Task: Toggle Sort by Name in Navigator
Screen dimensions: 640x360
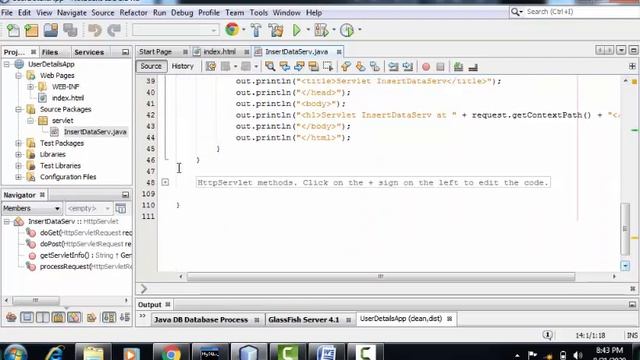Action: click(109, 317)
